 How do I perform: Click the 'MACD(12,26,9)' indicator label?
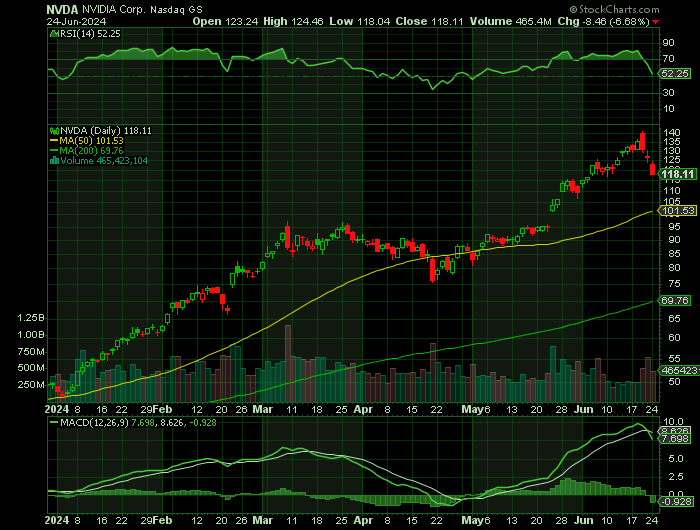point(94,422)
